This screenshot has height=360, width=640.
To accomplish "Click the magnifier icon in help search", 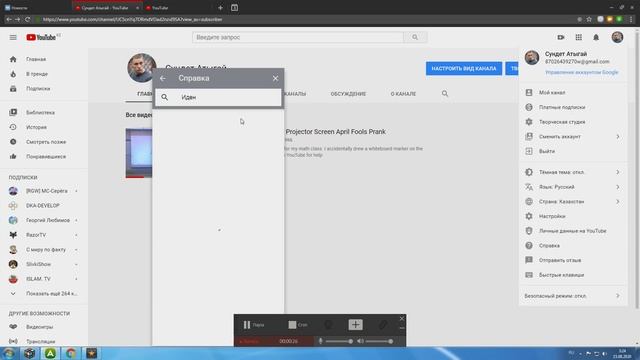I will pyautogui.click(x=164, y=97).
